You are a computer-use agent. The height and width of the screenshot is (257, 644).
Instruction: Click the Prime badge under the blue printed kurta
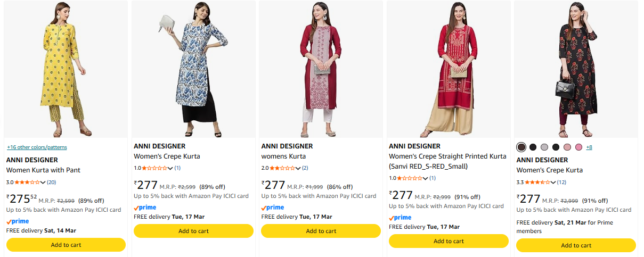coord(145,208)
